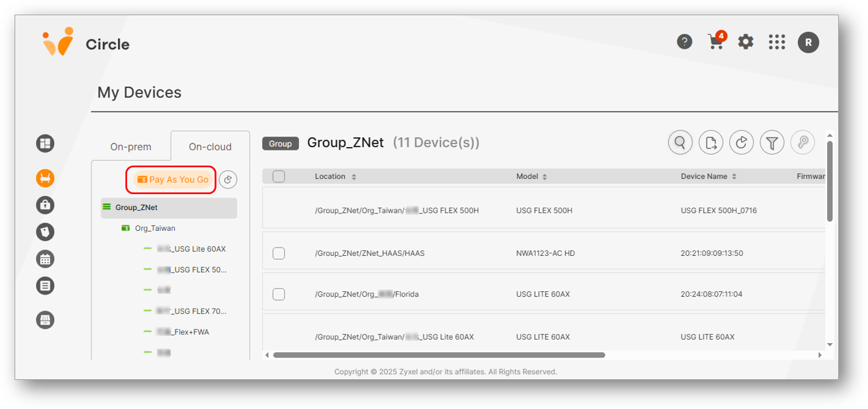Viewport: 868px width, 409px height.
Task: Click the My Devices page heading
Action: 139,92
